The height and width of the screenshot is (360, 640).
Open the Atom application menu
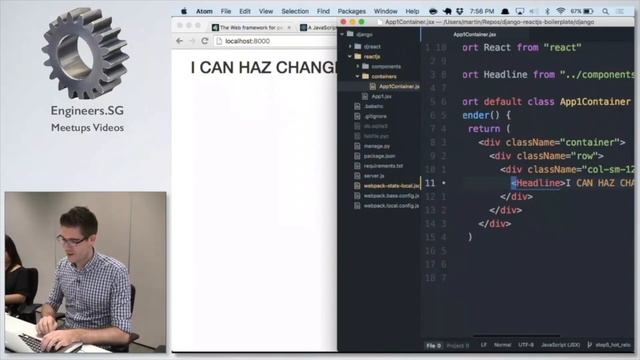coord(204,11)
